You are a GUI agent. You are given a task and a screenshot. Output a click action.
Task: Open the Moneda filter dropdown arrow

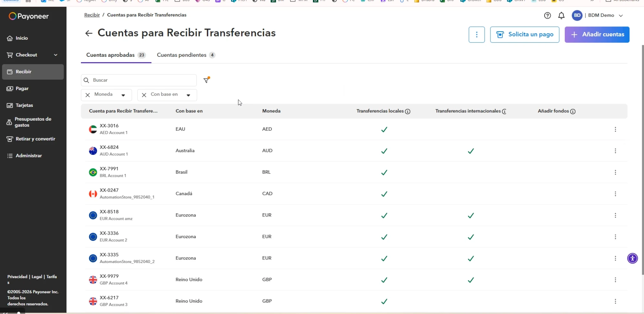coord(123,95)
